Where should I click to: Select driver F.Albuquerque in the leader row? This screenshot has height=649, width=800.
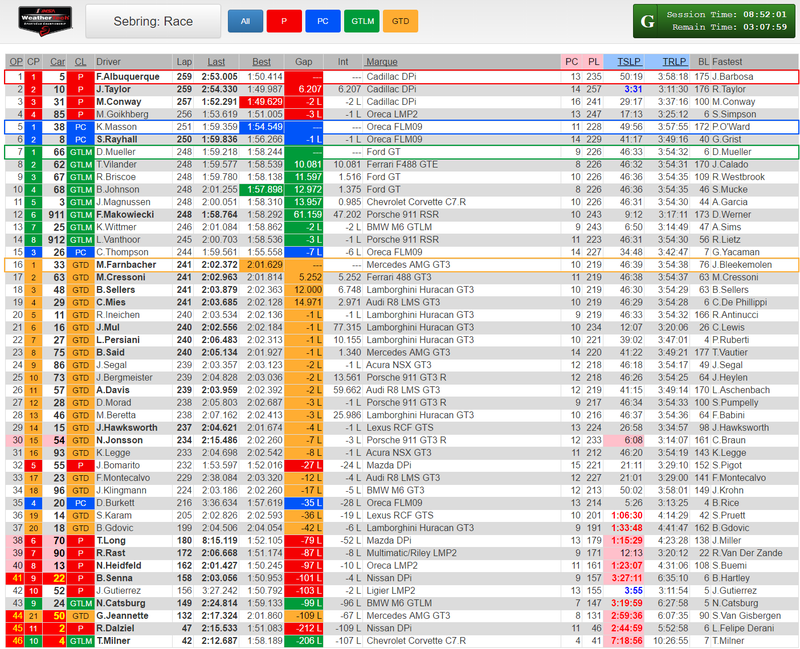(128, 77)
